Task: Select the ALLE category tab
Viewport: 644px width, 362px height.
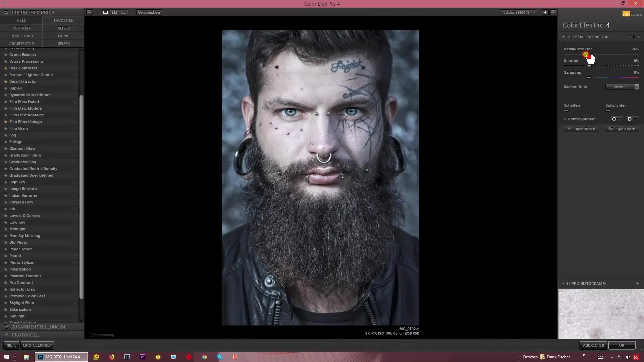Action: (21, 20)
